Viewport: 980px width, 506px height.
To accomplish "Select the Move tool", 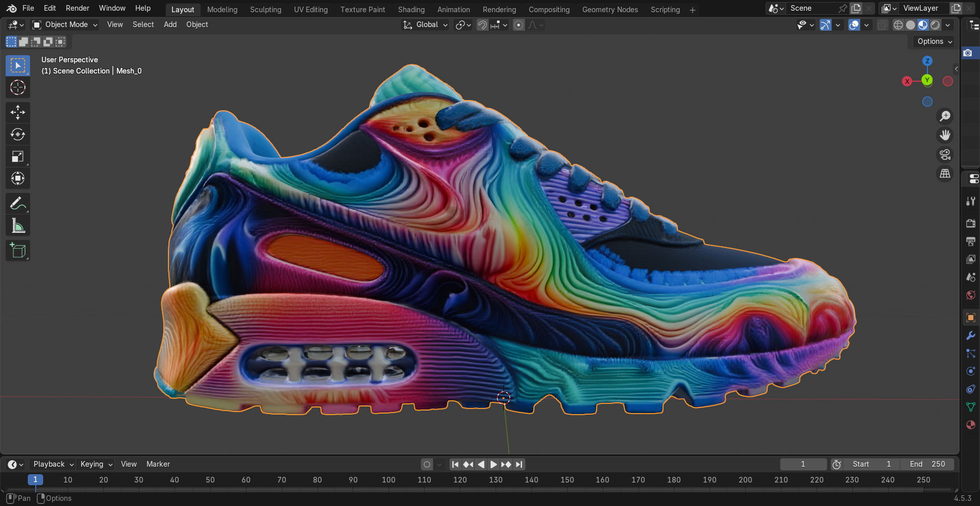I will pyautogui.click(x=18, y=112).
